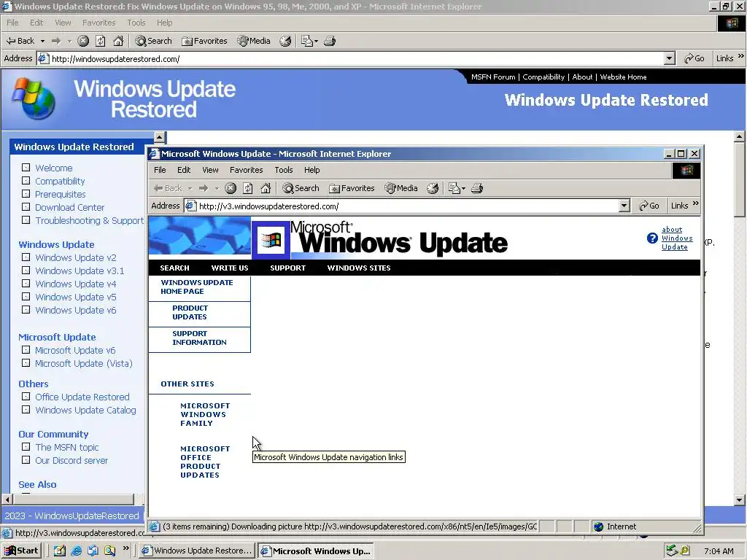The width and height of the screenshot is (747, 560).
Task: Open Tools menu in Microsoft Windows Update window
Action: [x=284, y=170]
